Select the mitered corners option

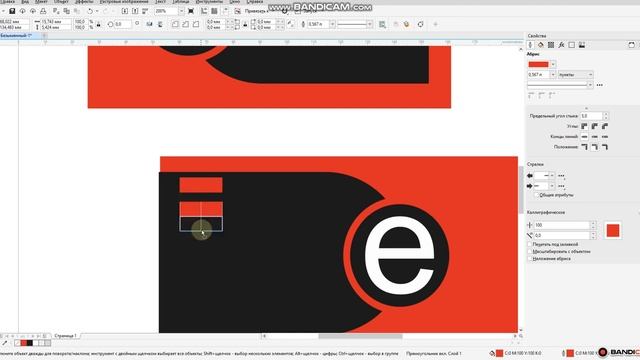click(x=584, y=126)
